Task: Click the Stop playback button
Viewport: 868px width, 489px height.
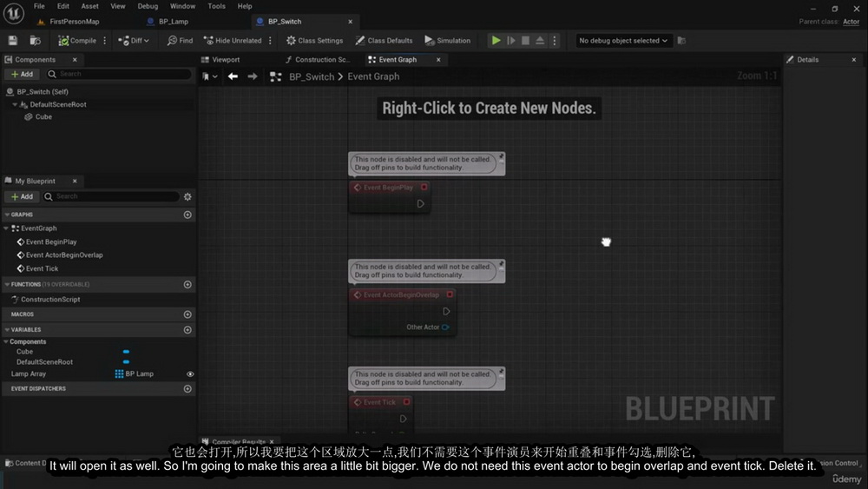Action: [x=525, y=41]
